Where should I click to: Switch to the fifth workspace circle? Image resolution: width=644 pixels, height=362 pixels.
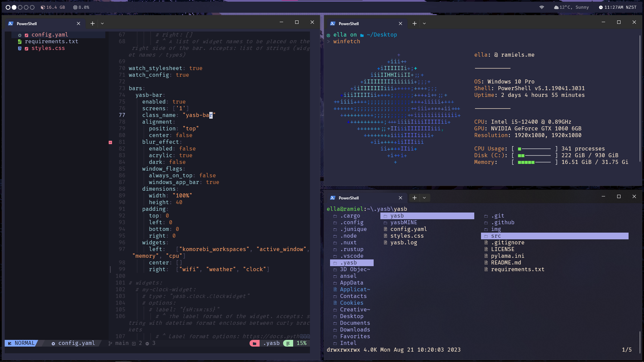32,7
